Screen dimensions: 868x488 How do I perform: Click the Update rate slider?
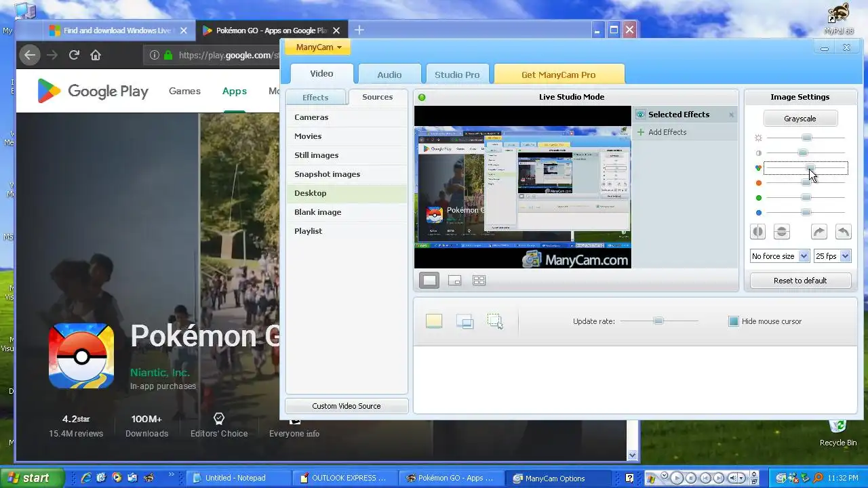pos(658,321)
